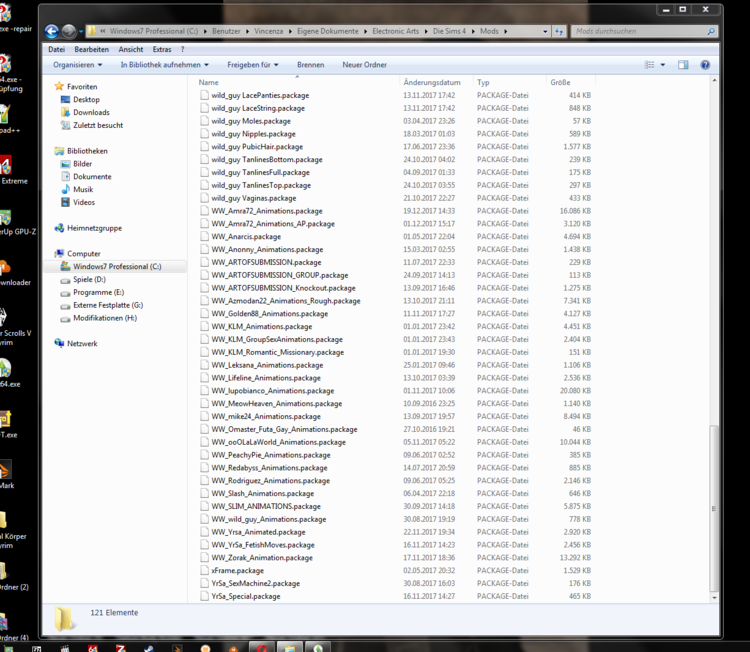Click the change view icon
750x652 pixels.
coord(650,65)
